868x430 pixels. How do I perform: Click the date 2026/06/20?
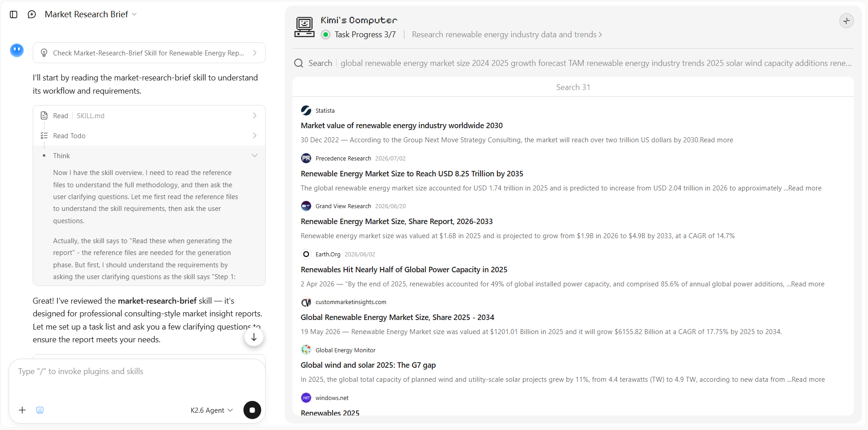tap(390, 206)
